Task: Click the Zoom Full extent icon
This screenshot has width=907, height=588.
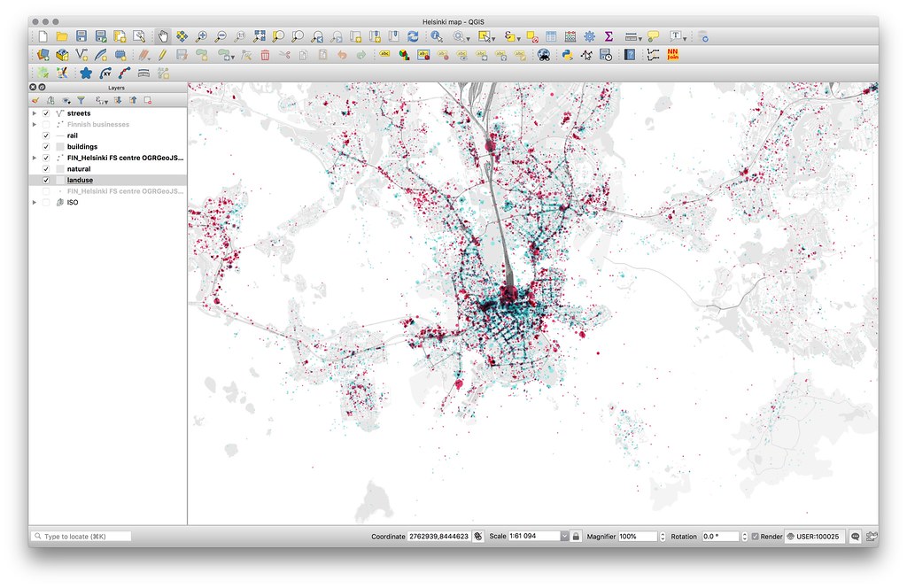Action: pyautogui.click(x=260, y=36)
